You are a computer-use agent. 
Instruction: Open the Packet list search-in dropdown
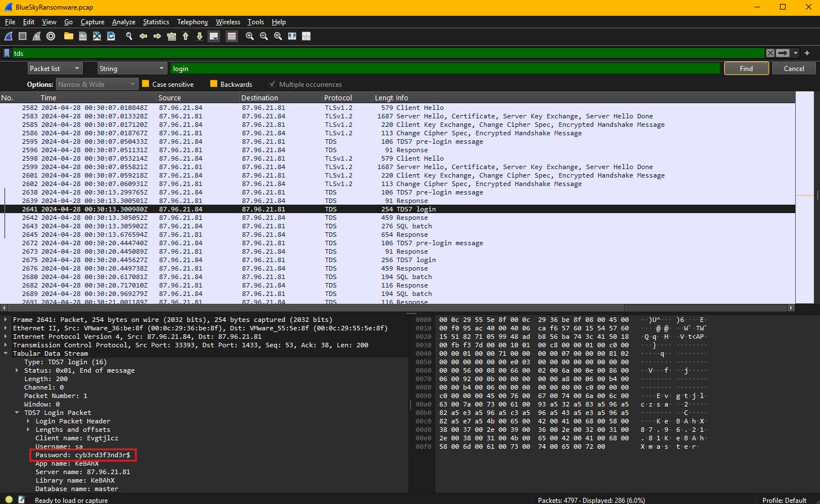[55, 68]
